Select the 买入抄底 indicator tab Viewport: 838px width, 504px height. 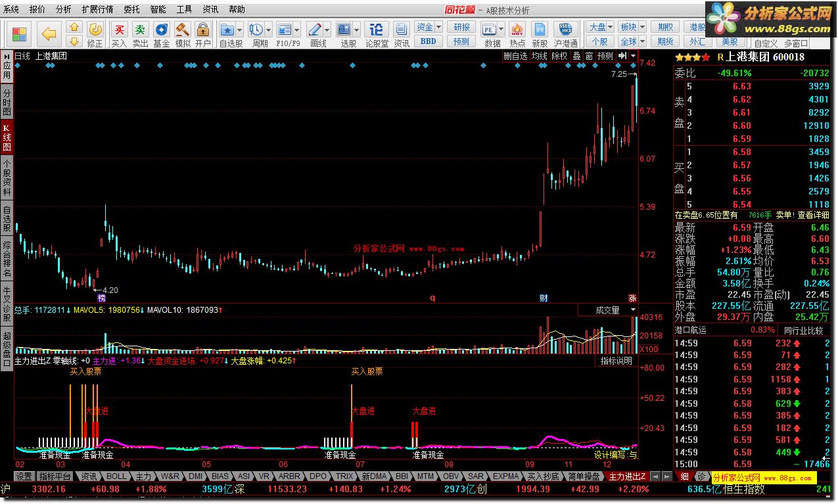coord(544,476)
